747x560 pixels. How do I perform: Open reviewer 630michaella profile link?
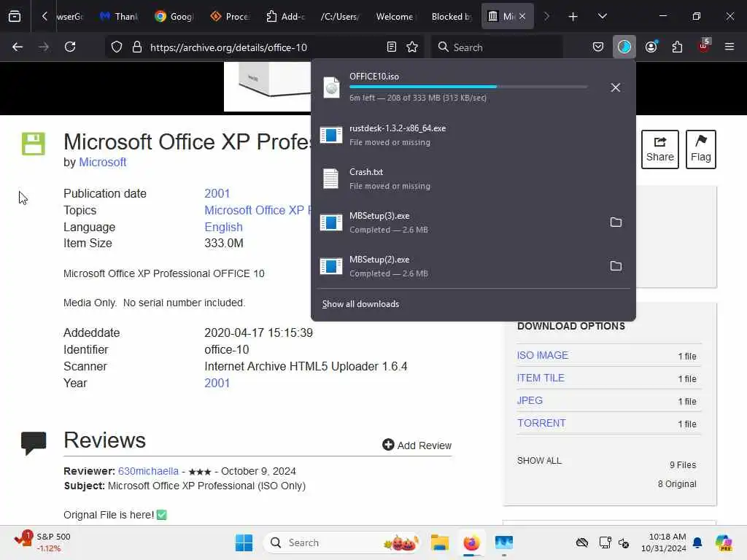coord(148,472)
